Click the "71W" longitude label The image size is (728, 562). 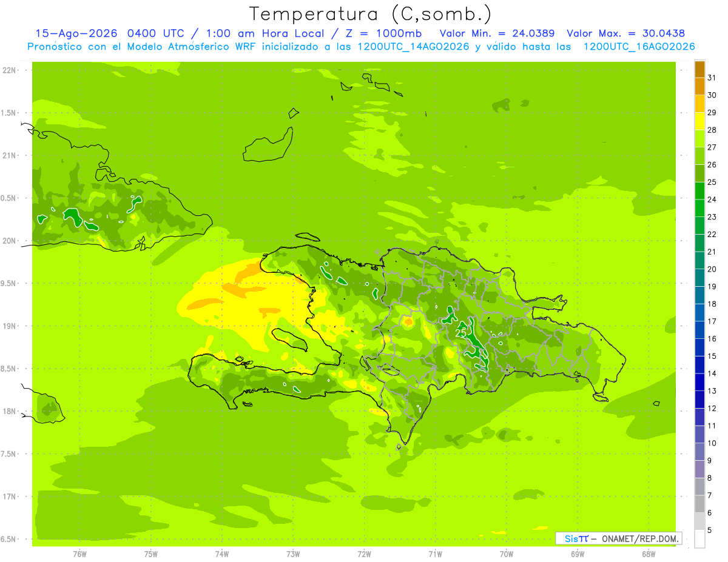[x=435, y=554]
